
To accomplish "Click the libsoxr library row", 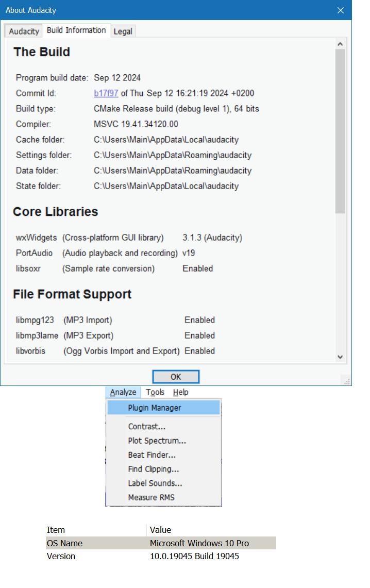I will pyautogui.click(x=114, y=268).
